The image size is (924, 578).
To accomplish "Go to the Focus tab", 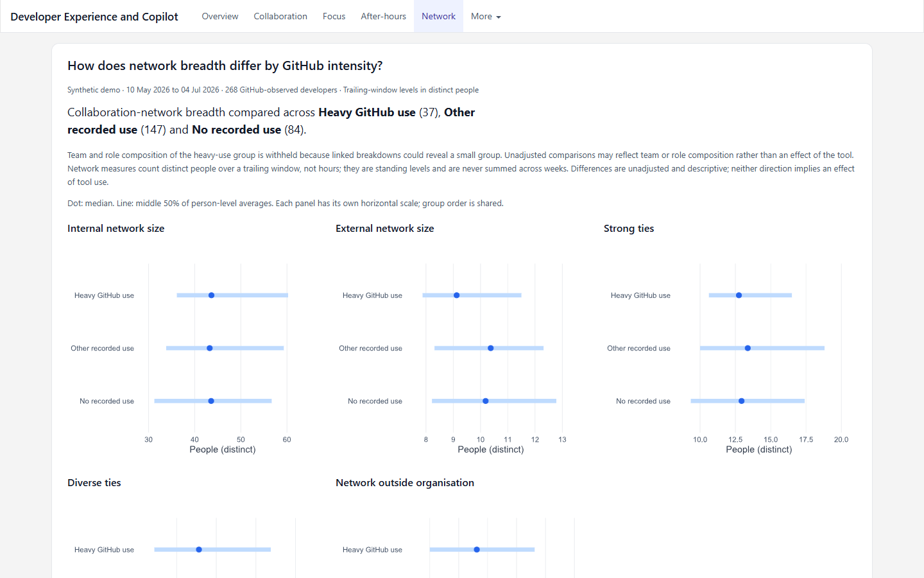I will pos(334,16).
